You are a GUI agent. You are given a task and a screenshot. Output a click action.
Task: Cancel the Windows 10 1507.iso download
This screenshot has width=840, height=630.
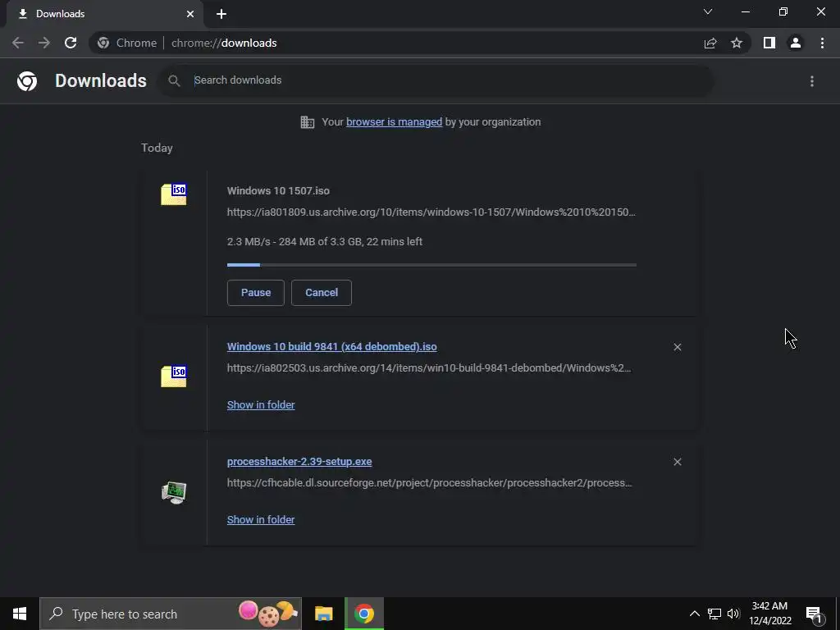click(322, 293)
